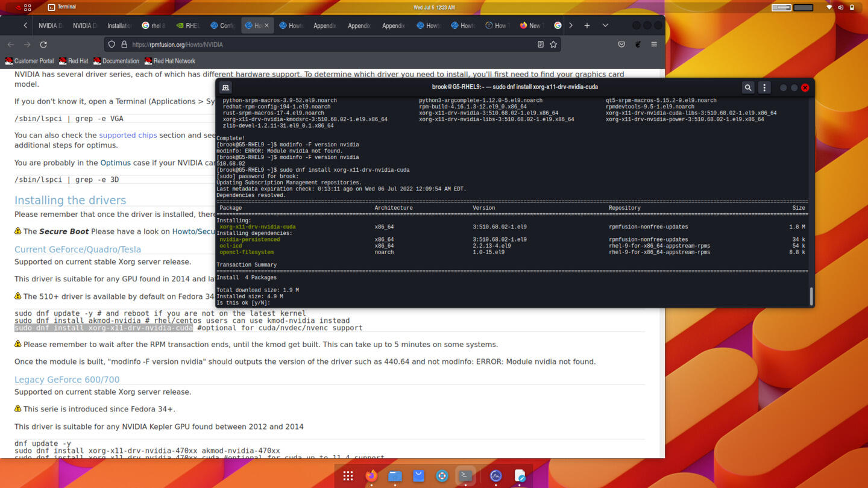The image size is (868, 488).
Task: List all Firefox tabs dropdown
Action: click(605, 25)
